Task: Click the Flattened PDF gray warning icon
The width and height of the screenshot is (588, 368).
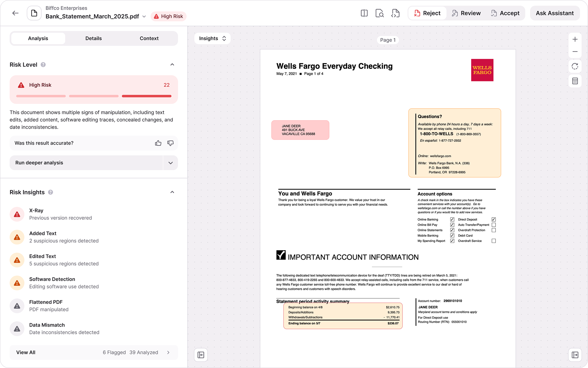Action: 17,306
